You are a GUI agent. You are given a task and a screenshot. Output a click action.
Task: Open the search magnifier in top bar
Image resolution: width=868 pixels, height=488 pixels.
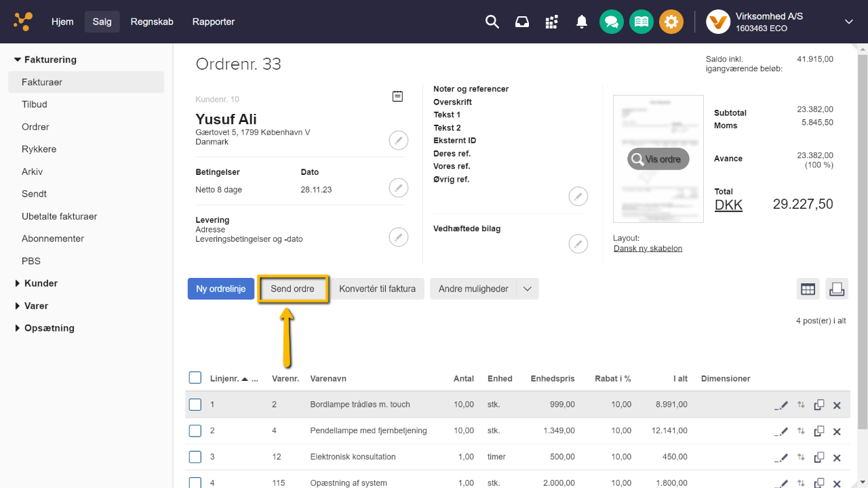pyautogui.click(x=492, y=22)
